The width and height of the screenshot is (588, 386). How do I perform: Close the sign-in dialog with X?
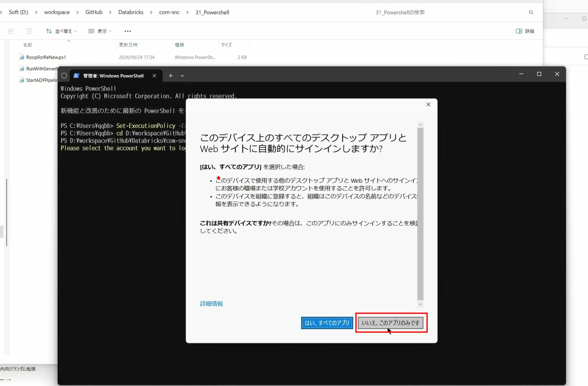click(x=428, y=104)
